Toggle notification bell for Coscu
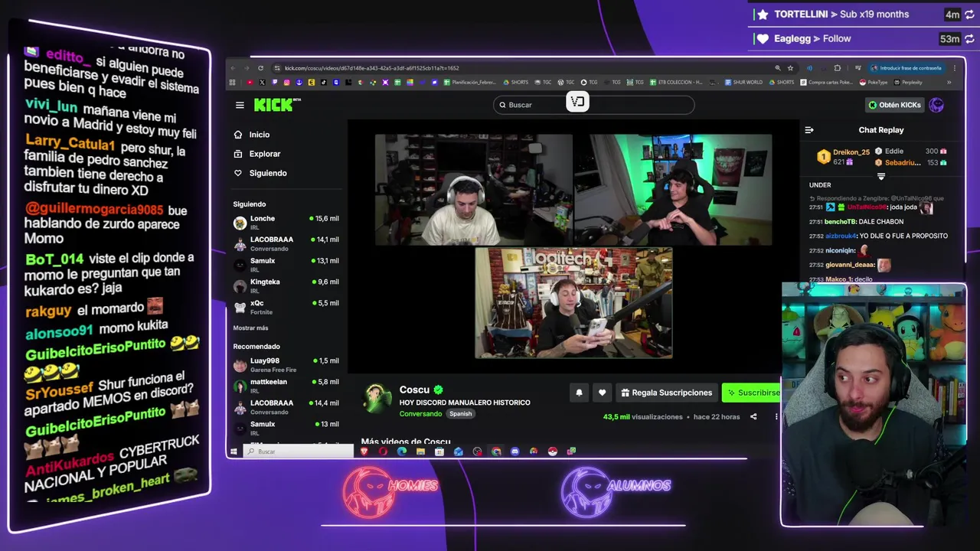Screen dimensions: 980x551 [579, 393]
